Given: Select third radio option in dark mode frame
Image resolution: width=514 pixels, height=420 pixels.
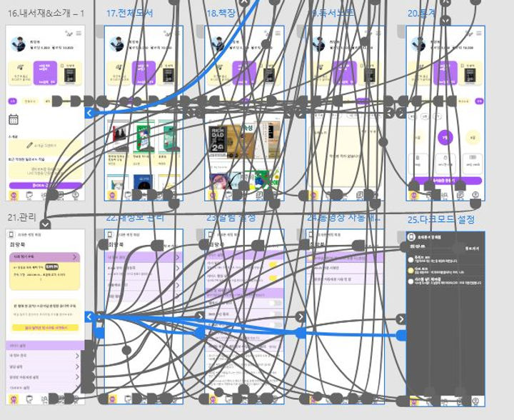Looking at the screenshot, I should (410, 281).
